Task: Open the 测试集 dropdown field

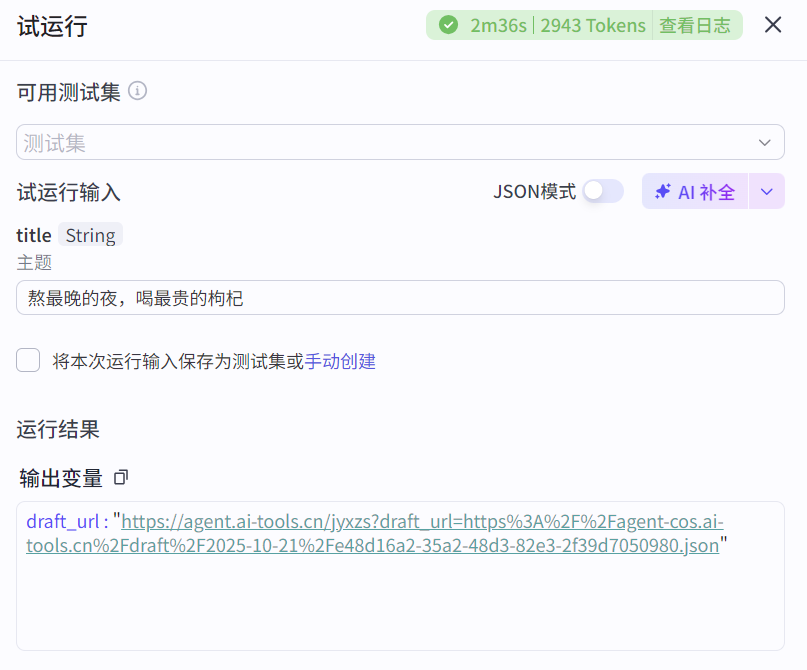Action: (x=380, y=142)
